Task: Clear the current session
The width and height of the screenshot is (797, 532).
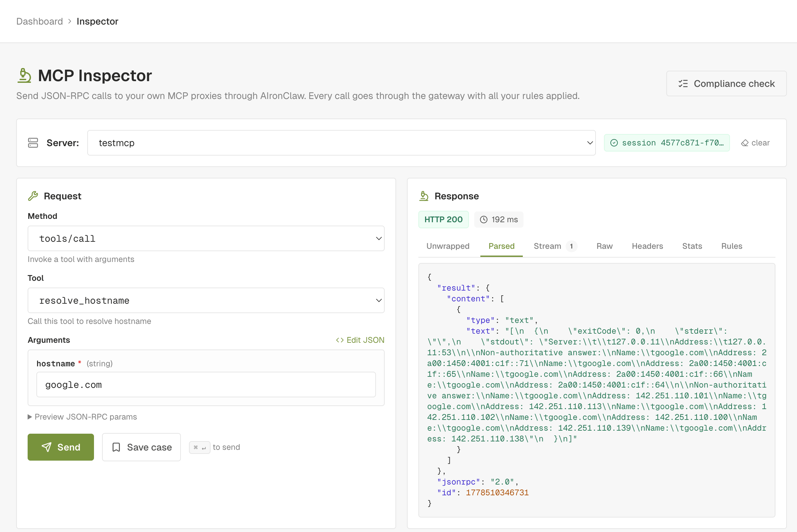Action: pyautogui.click(x=756, y=143)
